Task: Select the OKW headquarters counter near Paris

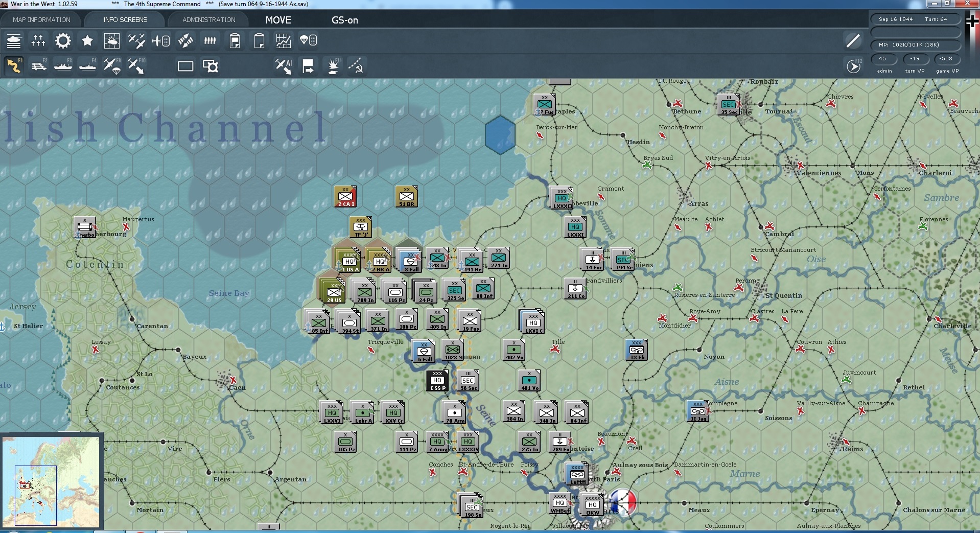Action: coord(592,504)
